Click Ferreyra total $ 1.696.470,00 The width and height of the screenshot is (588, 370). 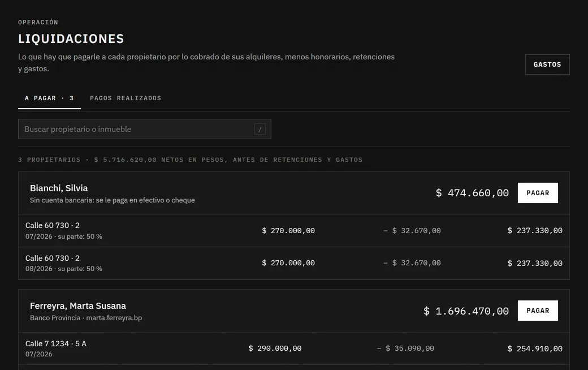click(466, 311)
